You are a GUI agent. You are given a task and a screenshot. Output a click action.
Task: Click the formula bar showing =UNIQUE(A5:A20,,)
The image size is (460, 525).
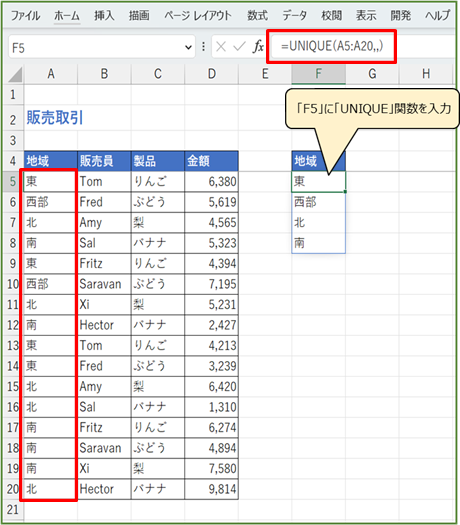[332, 46]
